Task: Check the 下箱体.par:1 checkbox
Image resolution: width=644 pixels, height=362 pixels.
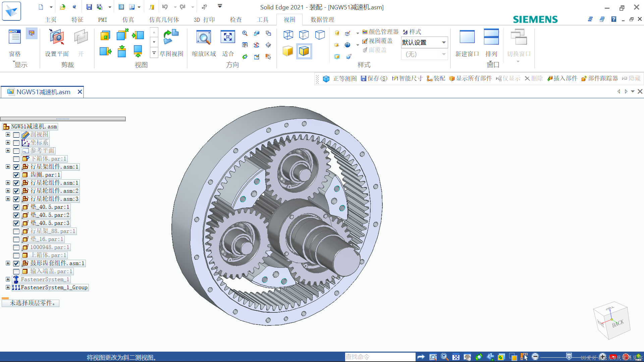Action: pyautogui.click(x=16, y=159)
